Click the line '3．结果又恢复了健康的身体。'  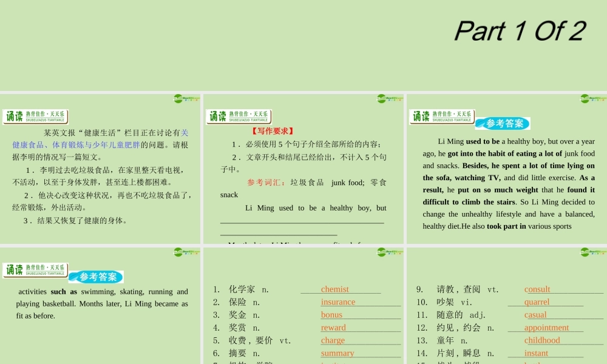pos(75,220)
